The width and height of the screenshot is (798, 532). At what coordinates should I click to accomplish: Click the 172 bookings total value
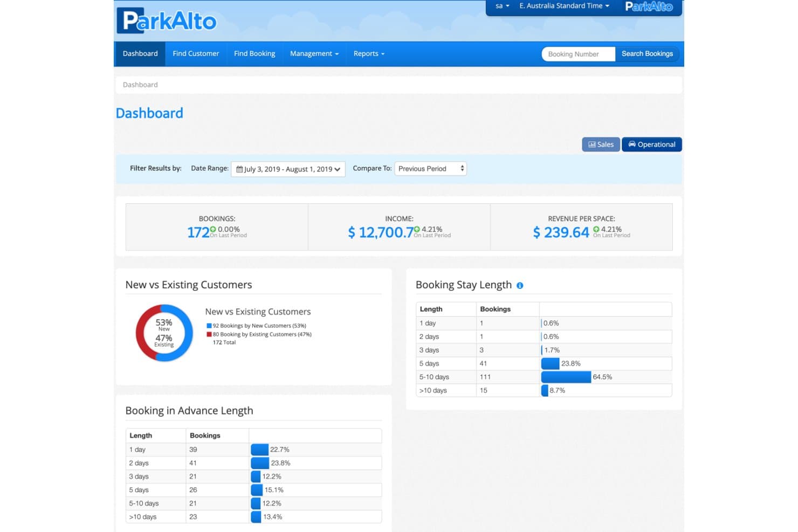pyautogui.click(x=198, y=232)
